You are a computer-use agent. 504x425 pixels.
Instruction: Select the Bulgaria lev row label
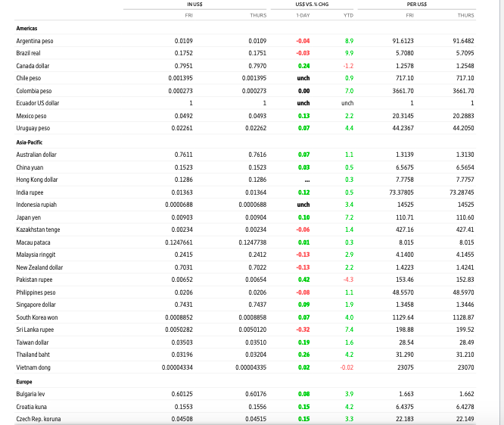(30, 394)
